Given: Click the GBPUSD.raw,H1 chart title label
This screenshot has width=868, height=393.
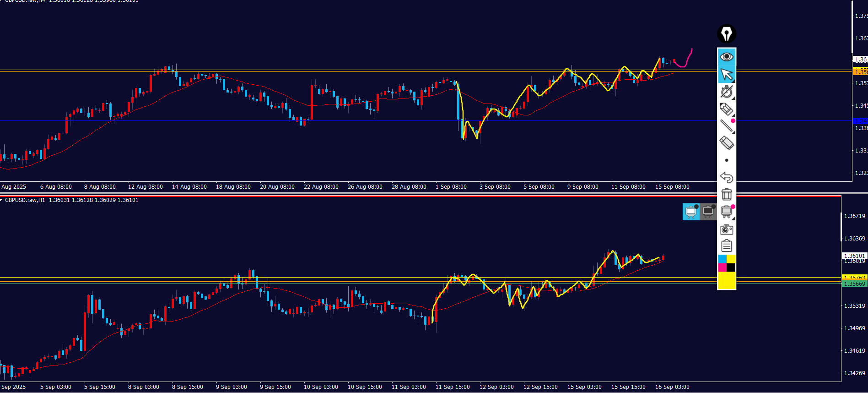Looking at the screenshot, I should (25, 200).
